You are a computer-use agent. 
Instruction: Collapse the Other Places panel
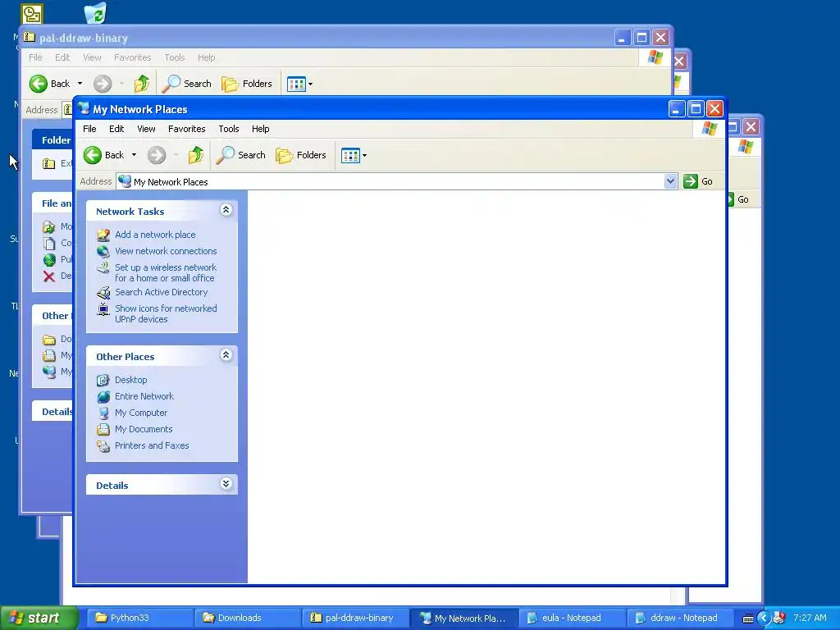pyautogui.click(x=226, y=355)
